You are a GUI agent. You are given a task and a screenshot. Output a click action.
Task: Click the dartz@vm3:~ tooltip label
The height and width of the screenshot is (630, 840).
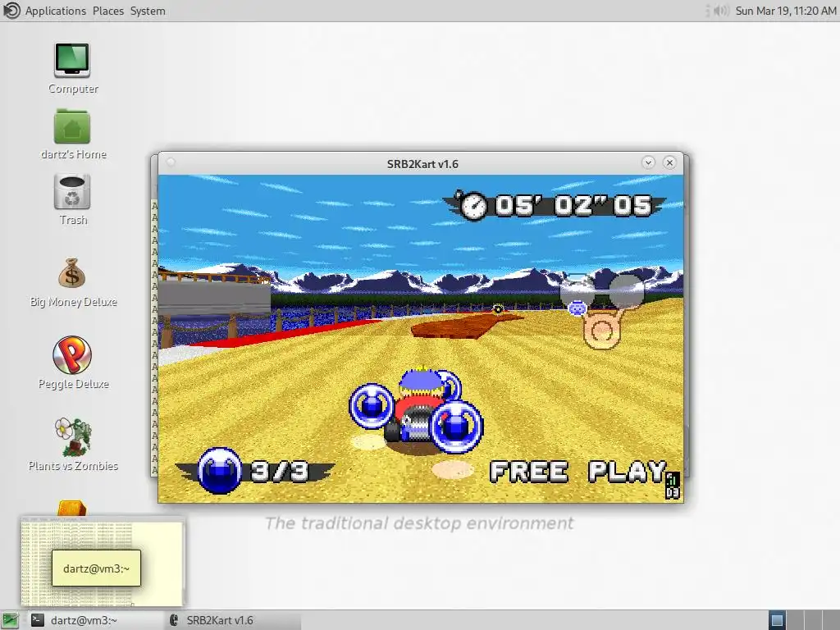[x=97, y=568]
